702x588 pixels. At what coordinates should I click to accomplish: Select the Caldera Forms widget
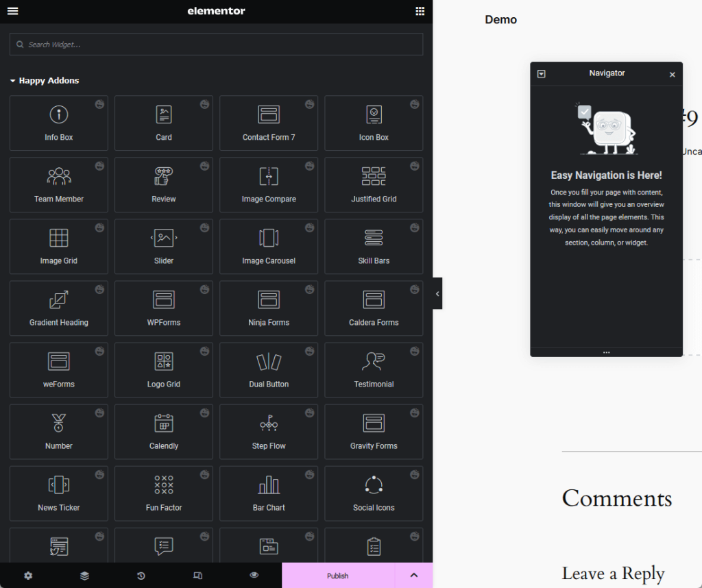tap(374, 308)
